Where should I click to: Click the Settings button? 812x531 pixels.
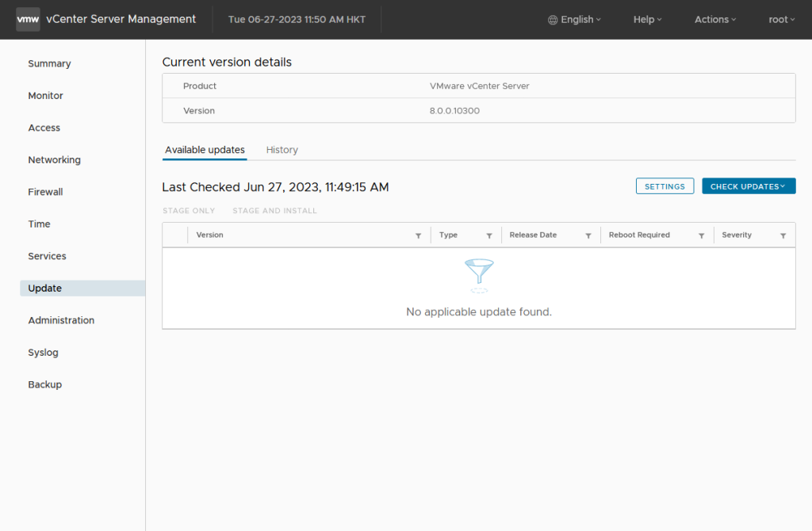click(665, 186)
